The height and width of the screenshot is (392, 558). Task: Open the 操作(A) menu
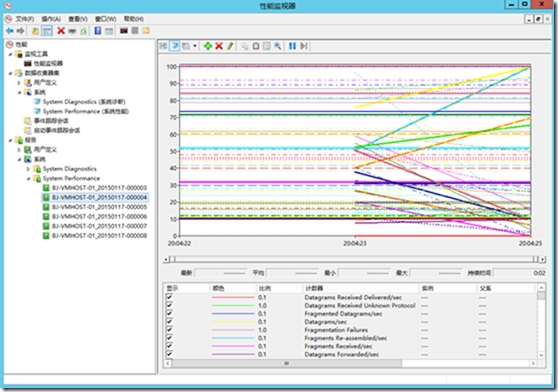[x=51, y=19]
